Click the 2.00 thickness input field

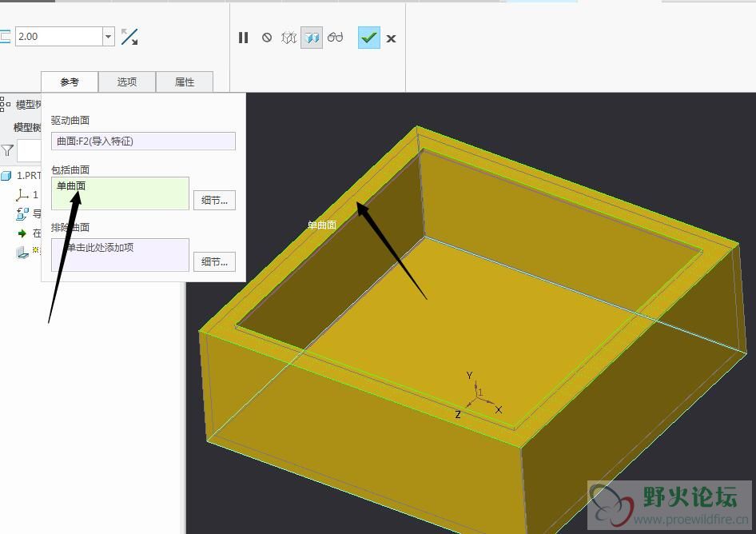(x=59, y=37)
